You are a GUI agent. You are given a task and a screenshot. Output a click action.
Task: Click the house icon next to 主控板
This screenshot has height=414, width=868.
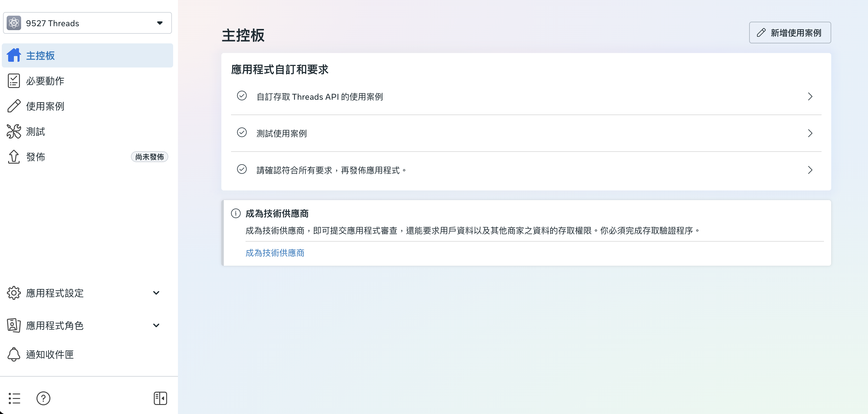[x=14, y=55]
